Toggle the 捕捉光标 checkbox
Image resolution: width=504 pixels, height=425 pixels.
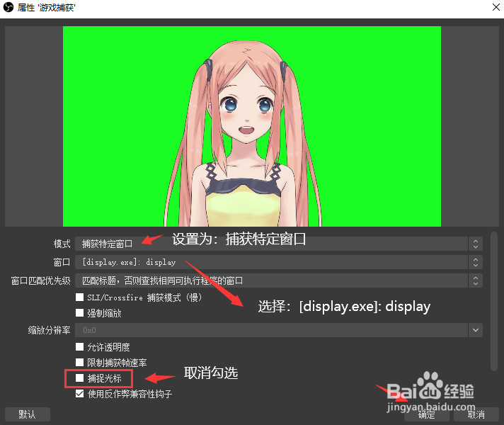(x=79, y=378)
